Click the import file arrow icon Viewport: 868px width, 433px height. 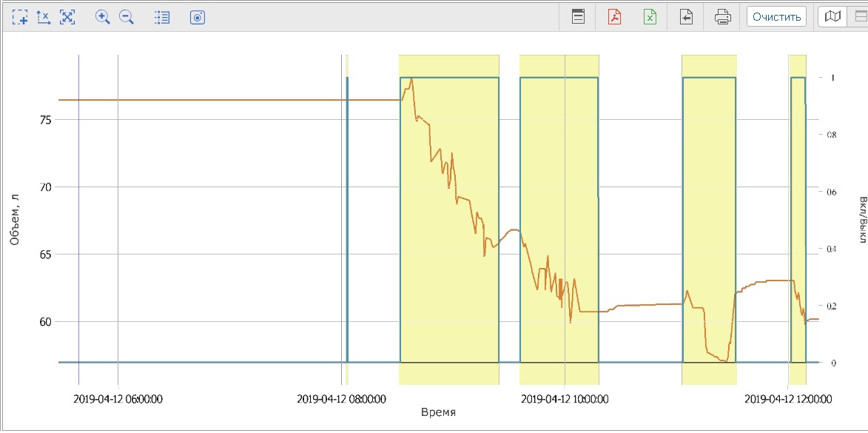pos(686,17)
